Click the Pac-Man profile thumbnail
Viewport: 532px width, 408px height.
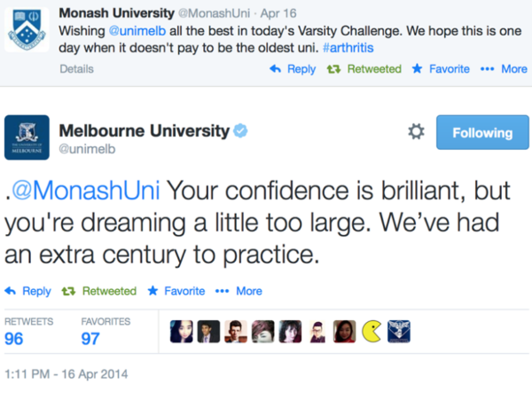point(372,332)
